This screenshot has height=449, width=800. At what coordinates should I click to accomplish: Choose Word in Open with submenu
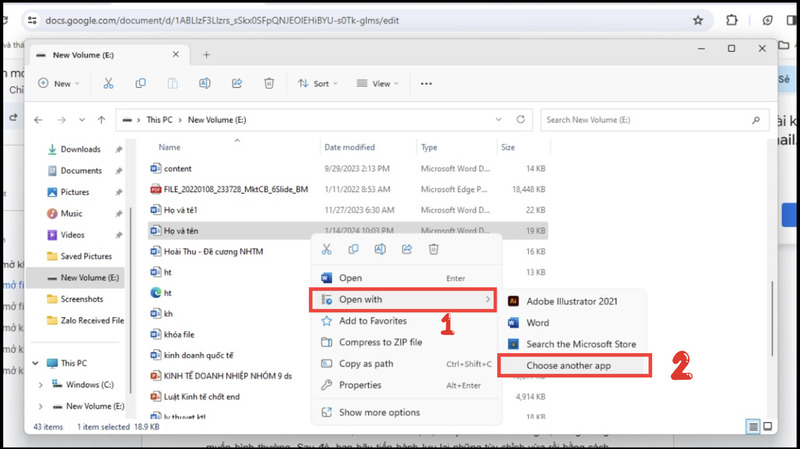click(x=572, y=323)
